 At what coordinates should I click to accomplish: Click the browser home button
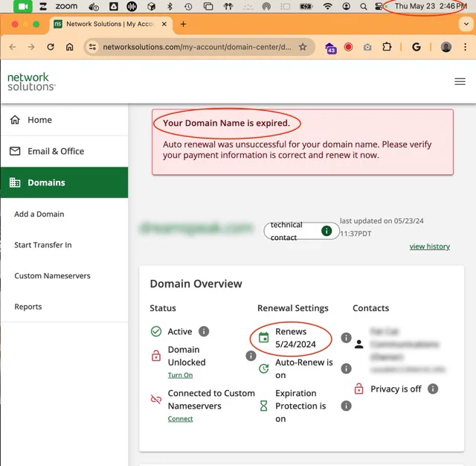[x=69, y=47]
